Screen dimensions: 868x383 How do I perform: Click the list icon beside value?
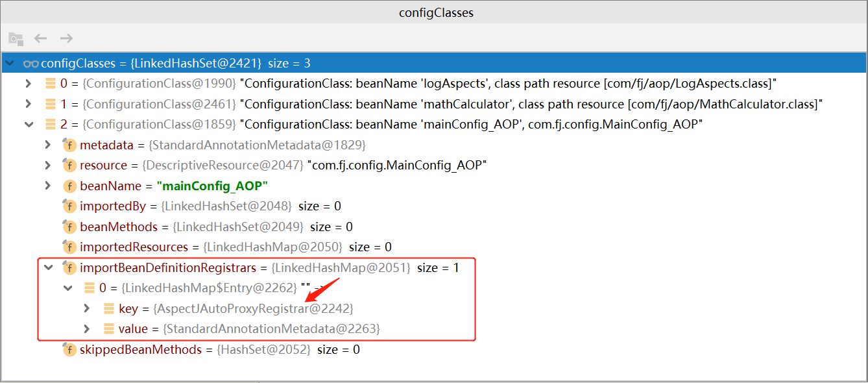pos(108,328)
